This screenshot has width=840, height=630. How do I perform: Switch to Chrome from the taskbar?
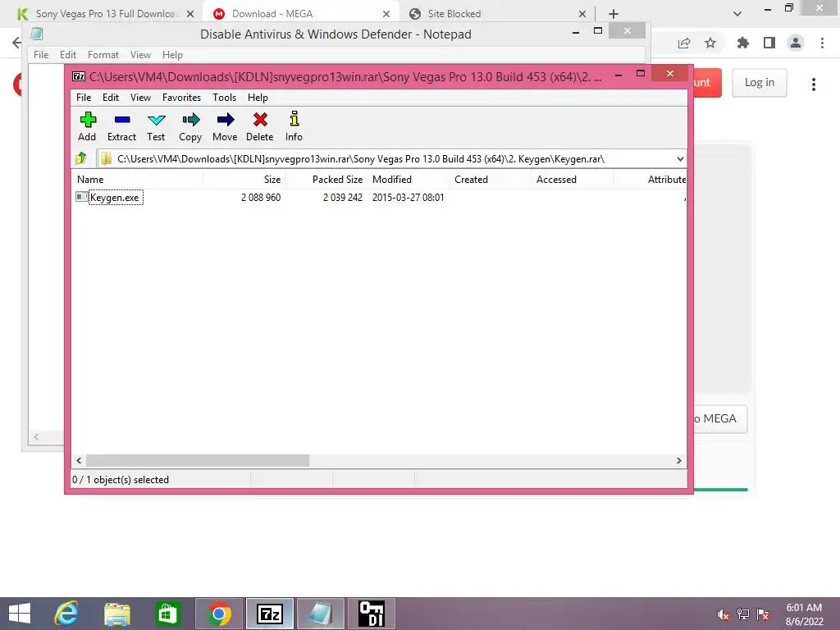coord(218,614)
